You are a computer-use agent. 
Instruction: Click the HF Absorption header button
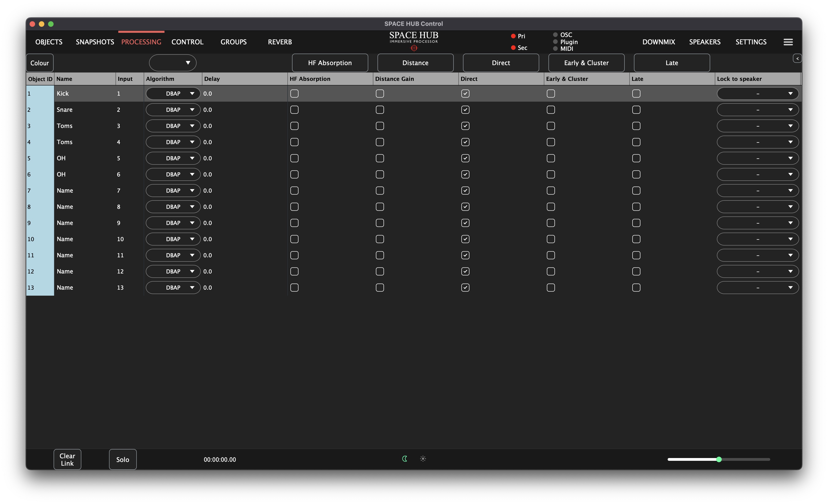coord(330,63)
